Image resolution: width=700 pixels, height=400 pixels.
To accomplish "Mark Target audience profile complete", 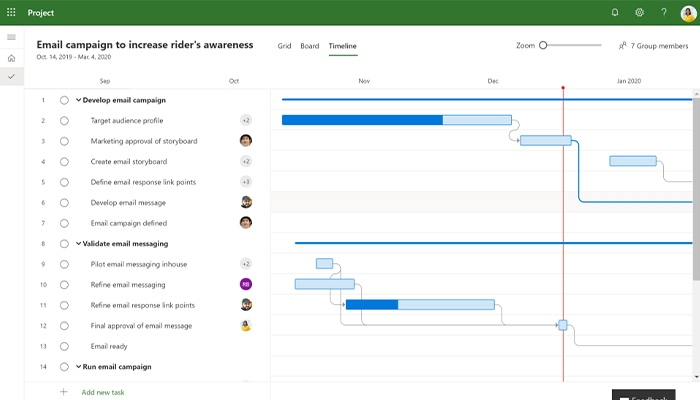I will (x=64, y=121).
